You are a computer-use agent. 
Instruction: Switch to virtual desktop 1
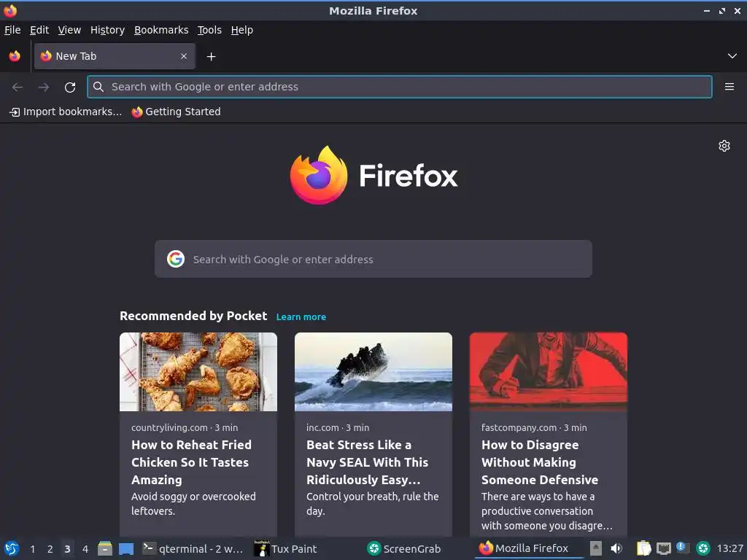tap(32, 549)
